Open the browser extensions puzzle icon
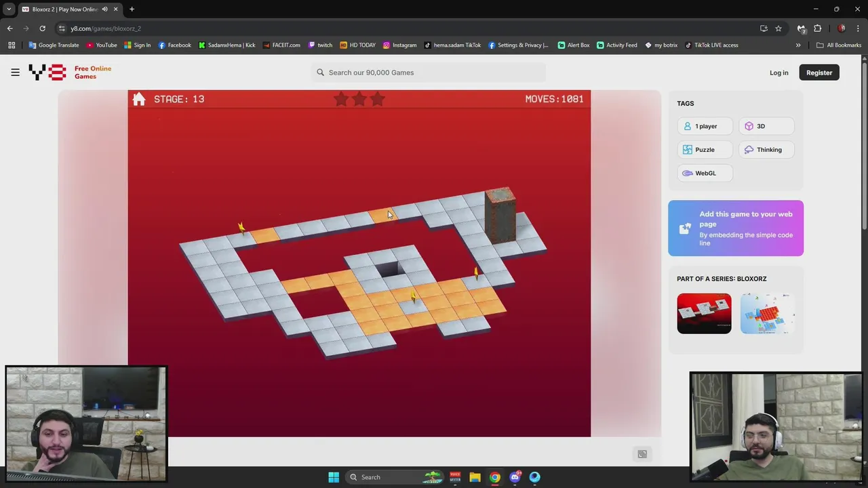868x488 pixels. click(x=818, y=28)
